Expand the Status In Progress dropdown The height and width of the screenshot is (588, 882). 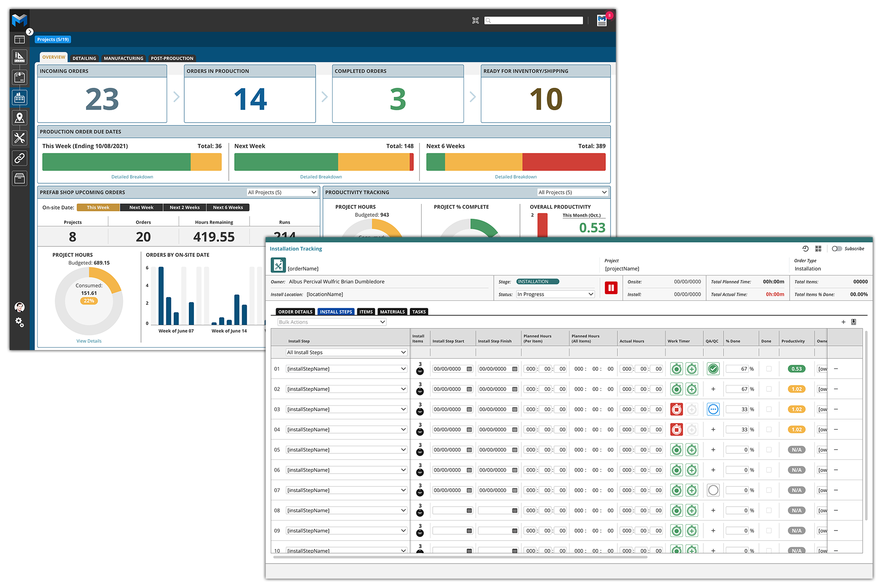555,294
